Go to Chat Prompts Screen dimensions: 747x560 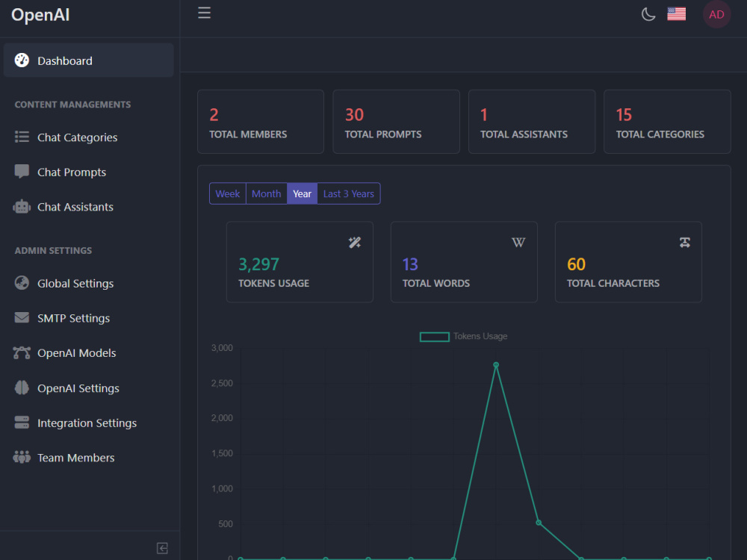pyautogui.click(x=72, y=172)
